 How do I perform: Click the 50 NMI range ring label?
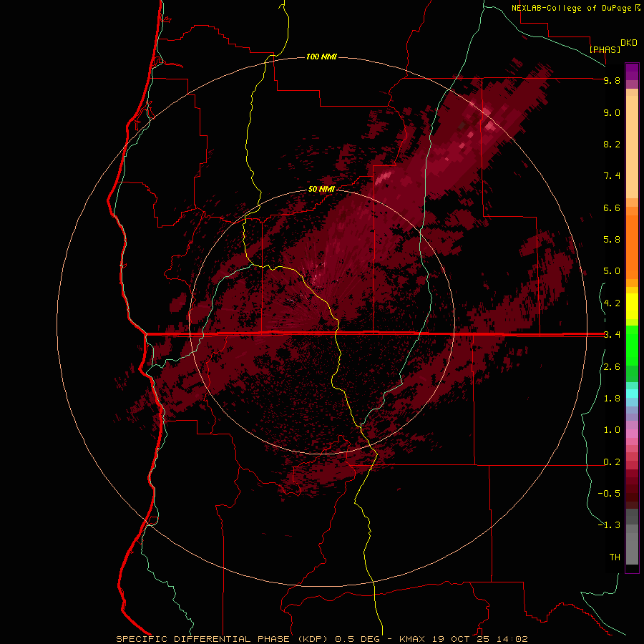coord(321,189)
